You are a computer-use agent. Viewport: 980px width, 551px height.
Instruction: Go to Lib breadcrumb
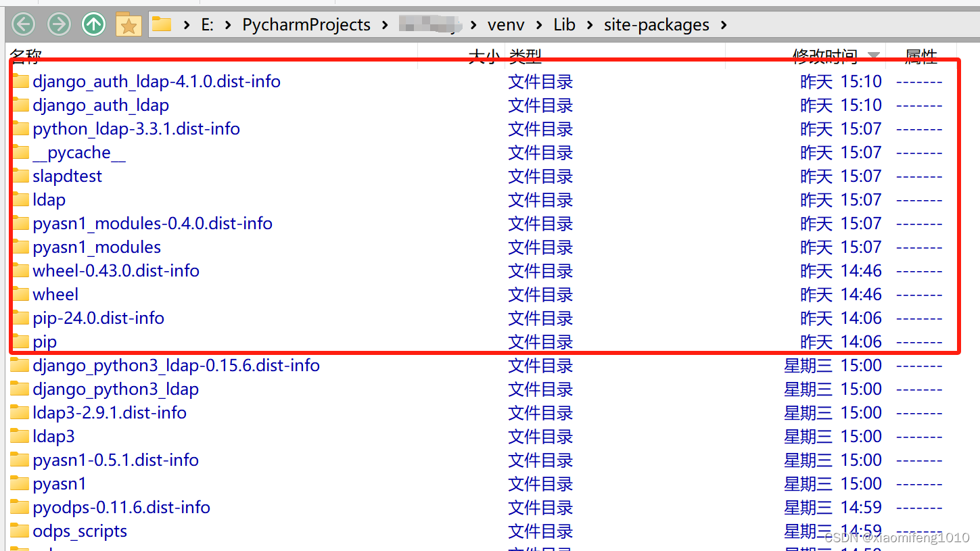(x=564, y=25)
